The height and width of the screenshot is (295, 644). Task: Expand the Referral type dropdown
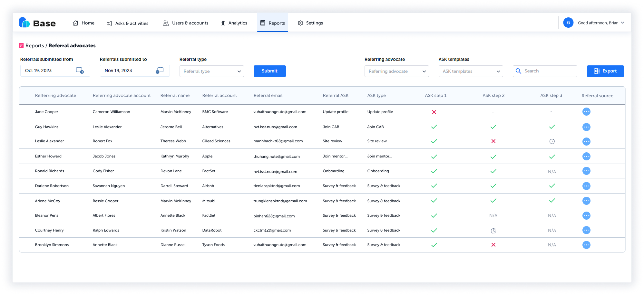211,71
